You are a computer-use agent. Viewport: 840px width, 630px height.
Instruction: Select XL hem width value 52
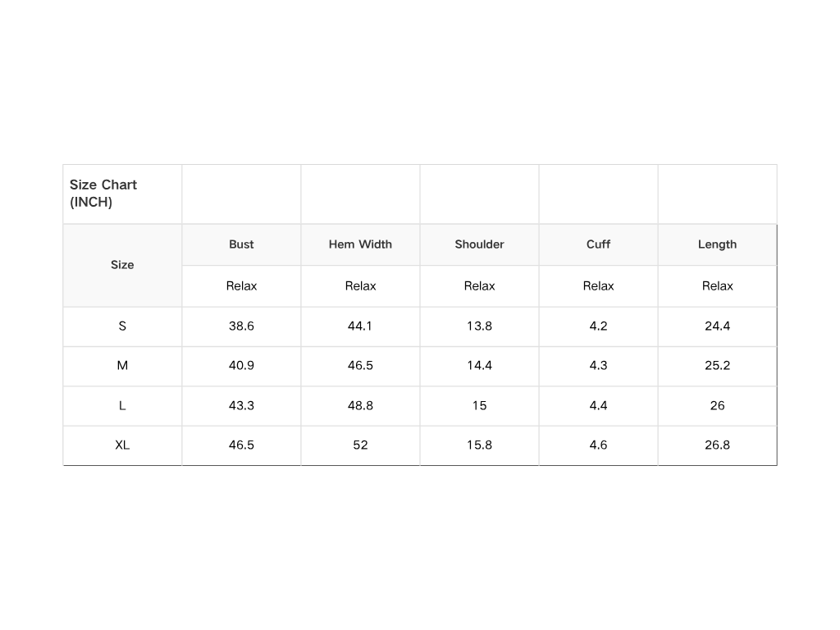click(360, 445)
